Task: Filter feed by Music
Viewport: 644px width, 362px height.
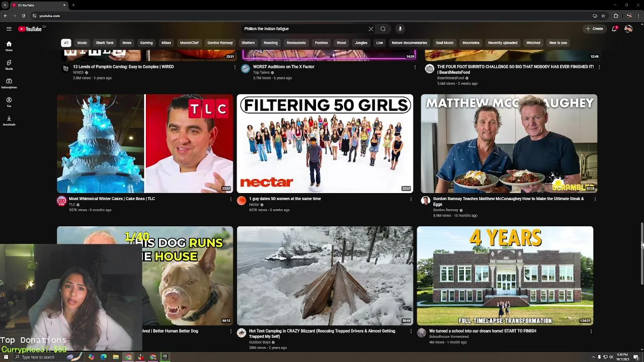Action: point(82,43)
